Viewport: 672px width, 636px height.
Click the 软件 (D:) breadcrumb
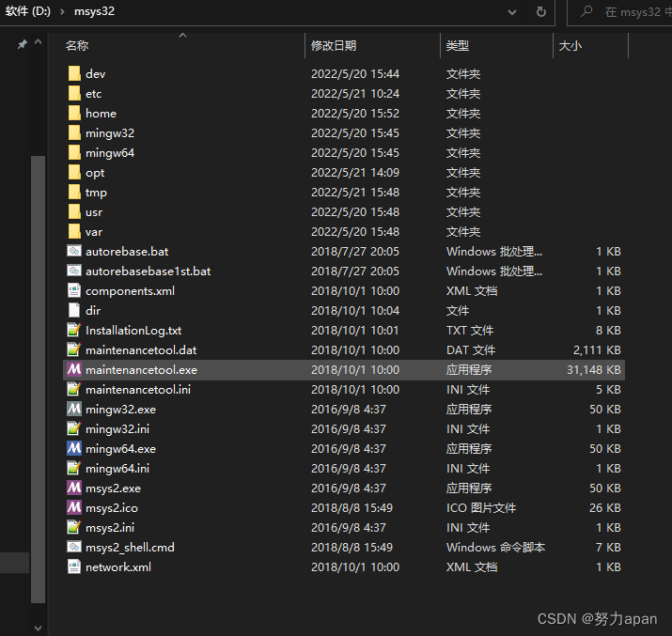point(28,11)
